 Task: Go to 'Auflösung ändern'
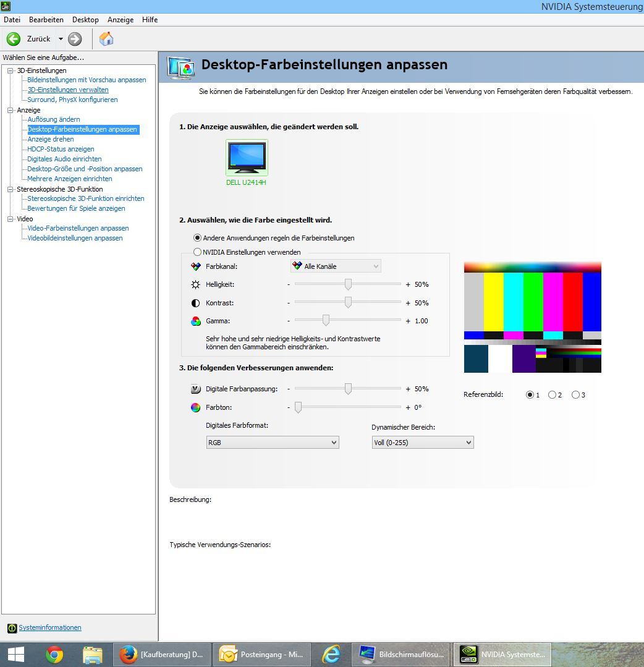coord(54,119)
